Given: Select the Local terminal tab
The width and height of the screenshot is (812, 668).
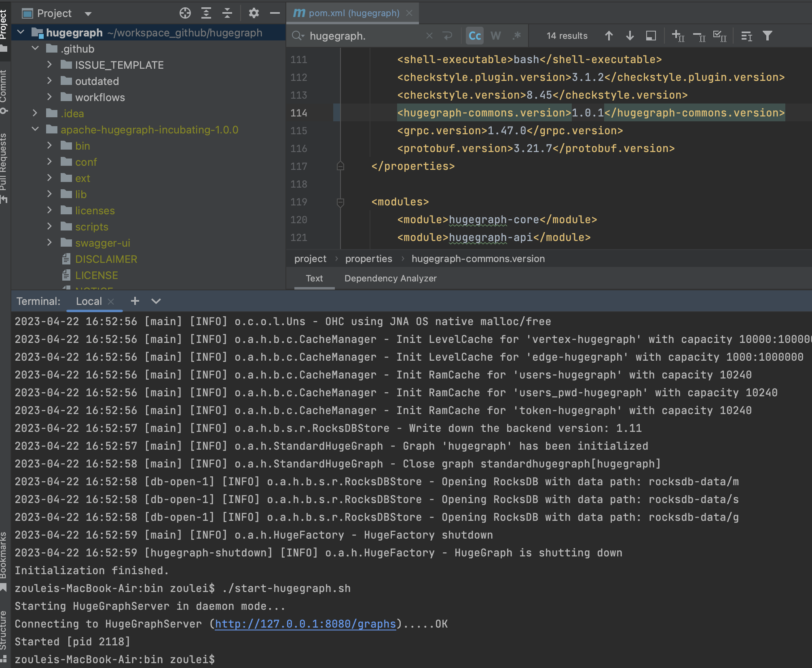Looking at the screenshot, I should pos(89,301).
